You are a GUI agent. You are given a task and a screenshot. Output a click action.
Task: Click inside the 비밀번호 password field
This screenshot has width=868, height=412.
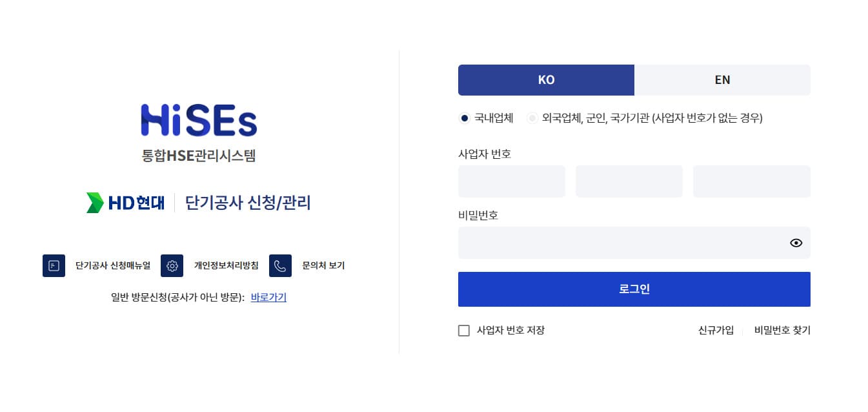[x=620, y=243]
